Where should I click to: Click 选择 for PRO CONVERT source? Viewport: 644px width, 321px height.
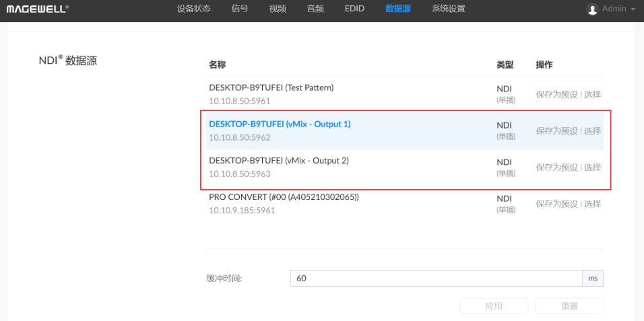coord(593,204)
